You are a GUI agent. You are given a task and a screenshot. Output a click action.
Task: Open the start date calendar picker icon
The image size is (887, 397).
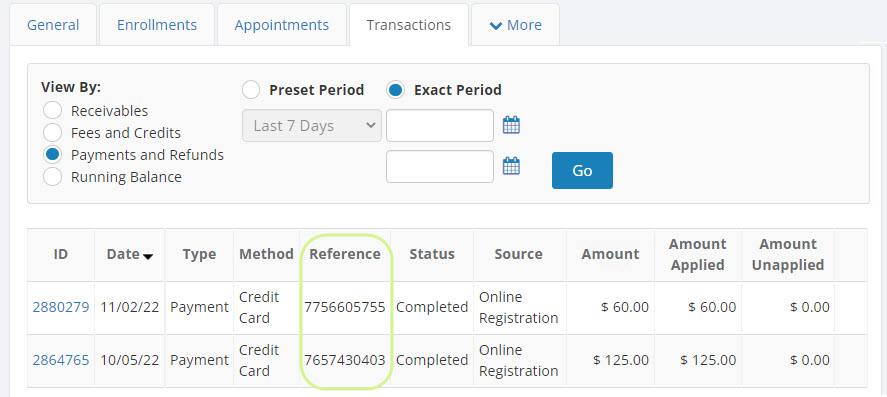[x=511, y=125]
